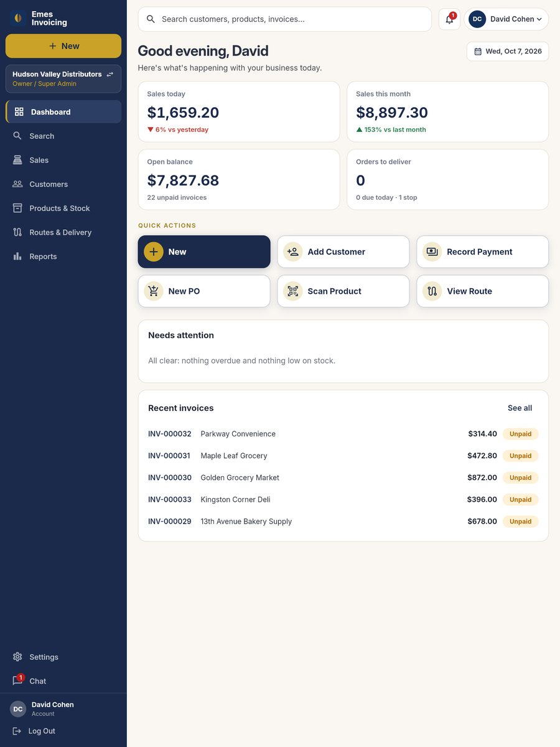Click Kingston Corner Deli customer name
This screenshot has height=747, width=560.
[235, 499]
